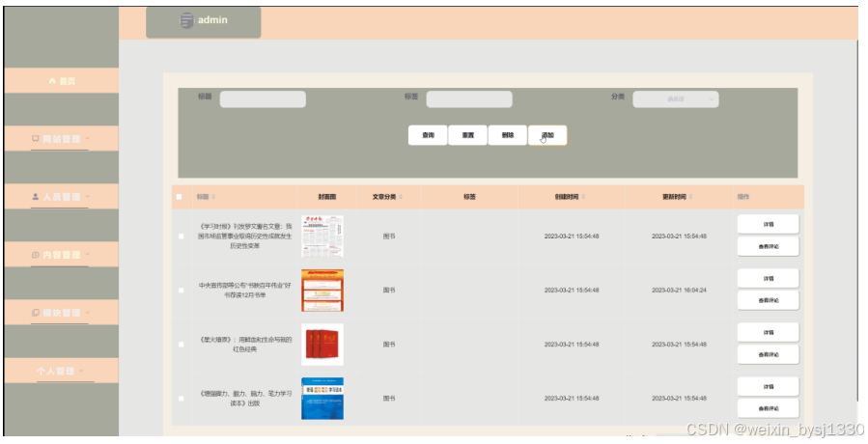Screen dimensions: 868x444
Task: Click into the 标签 search input field
Action: tap(469, 99)
